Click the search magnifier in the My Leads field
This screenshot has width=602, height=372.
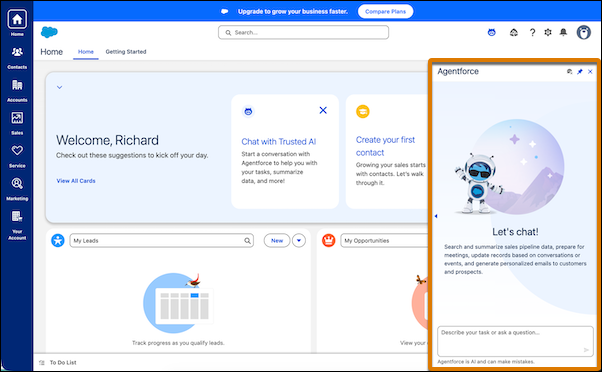pyautogui.click(x=247, y=241)
